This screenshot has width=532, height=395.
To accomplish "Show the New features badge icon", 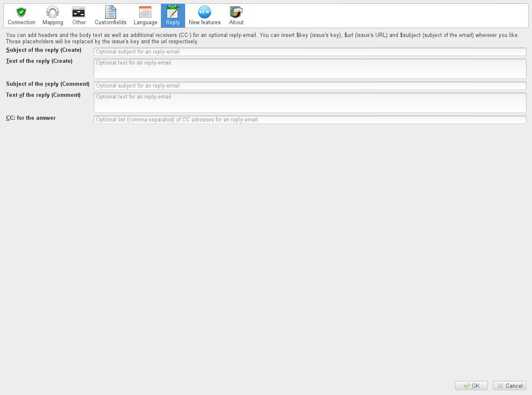I will click(205, 12).
